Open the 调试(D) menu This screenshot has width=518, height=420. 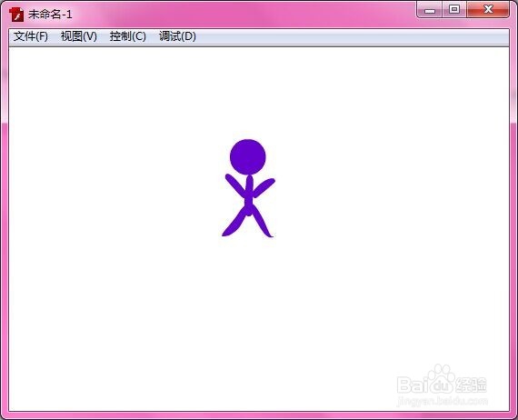click(177, 36)
